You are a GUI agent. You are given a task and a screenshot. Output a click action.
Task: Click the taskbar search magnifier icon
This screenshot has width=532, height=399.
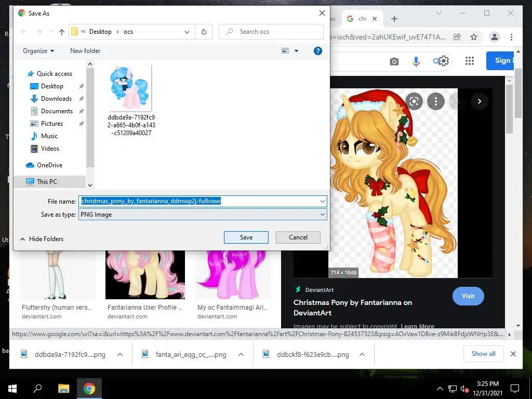[x=37, y=389]
